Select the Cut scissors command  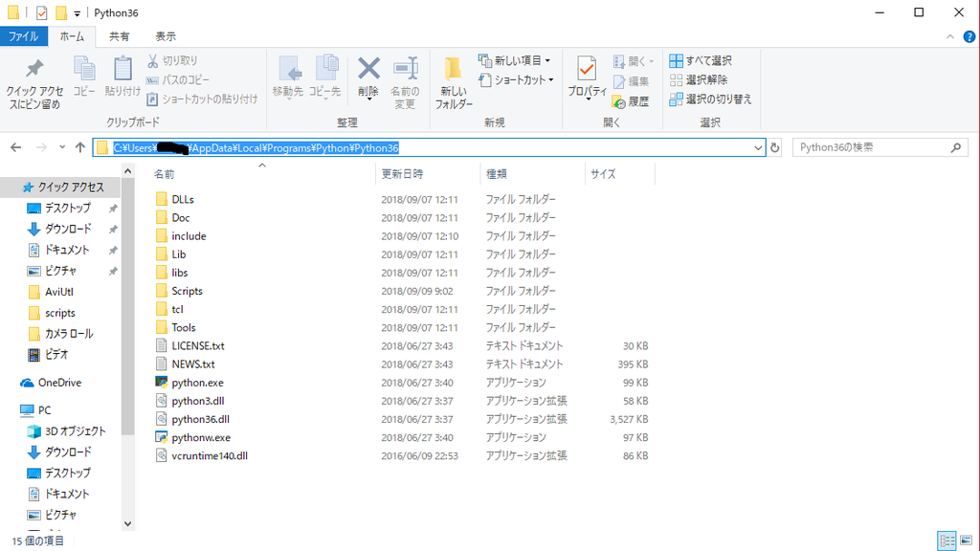(x=172, y=60)
